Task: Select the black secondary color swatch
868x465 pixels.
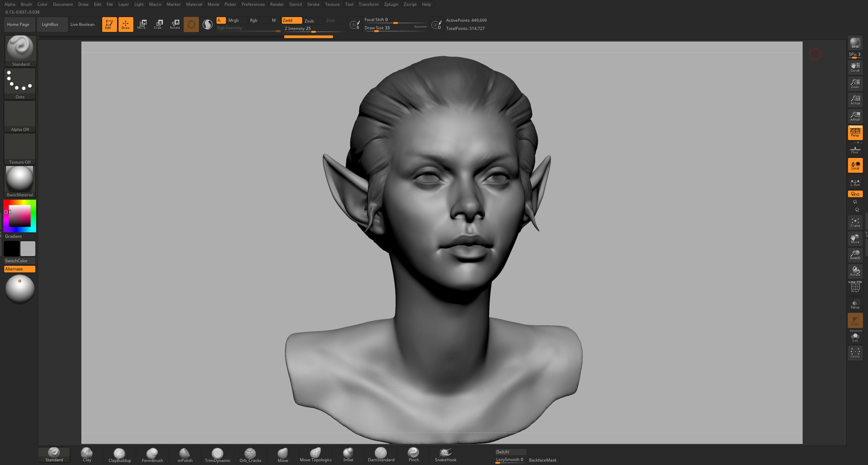Action: click(x=12, y=249)
